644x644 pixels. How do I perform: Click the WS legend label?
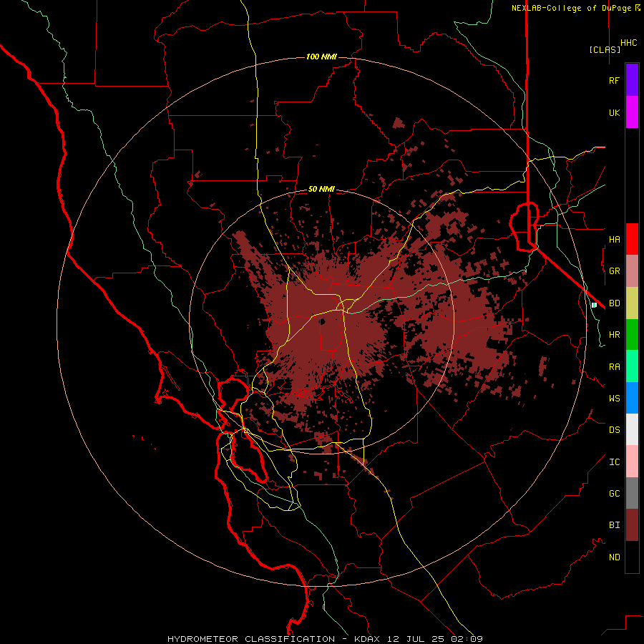pos(614,398)
